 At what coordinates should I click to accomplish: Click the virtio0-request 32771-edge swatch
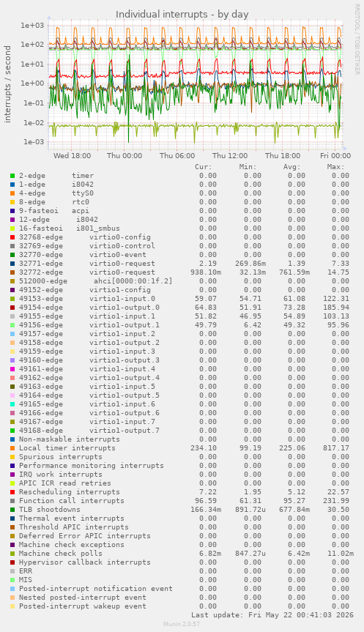(x=12, y=264)
